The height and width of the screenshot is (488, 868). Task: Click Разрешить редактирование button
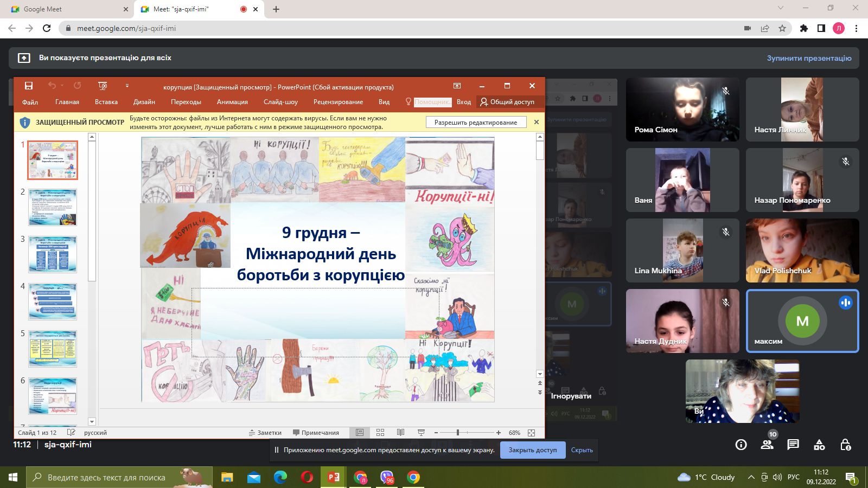click(x=476, y=123)
